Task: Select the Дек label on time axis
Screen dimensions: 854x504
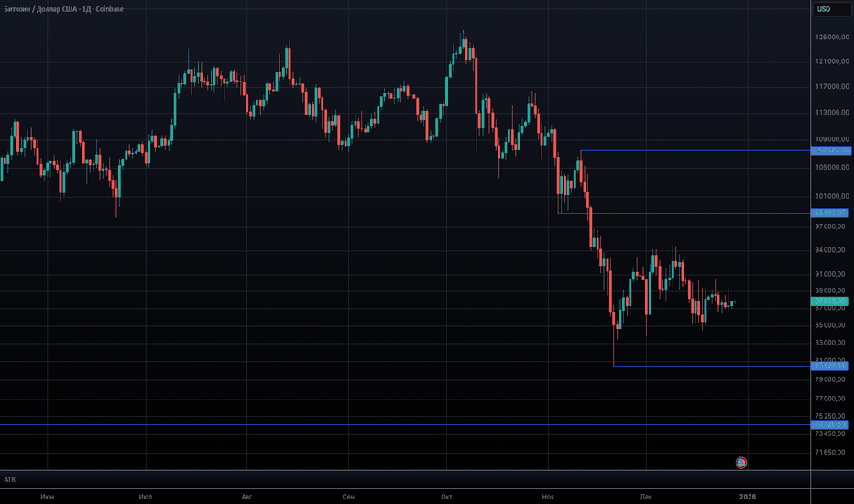Action: click(x=646, y=496)
